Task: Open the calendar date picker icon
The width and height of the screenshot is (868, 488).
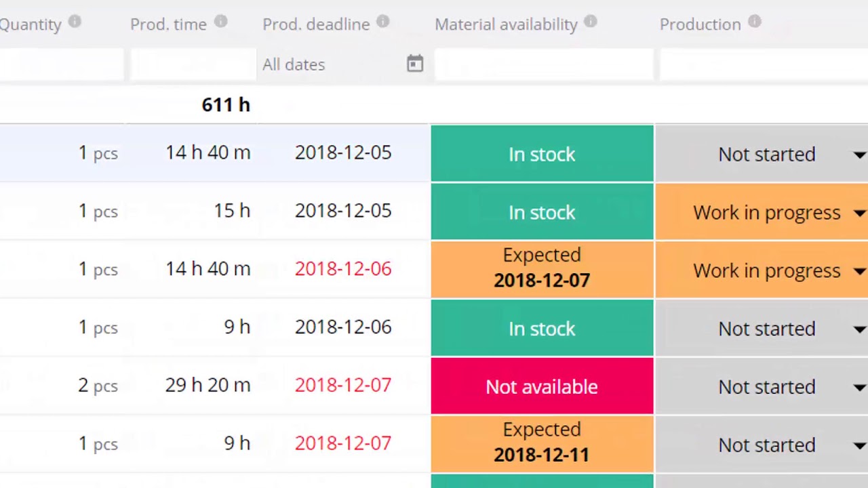Action: tap(415, 64)
